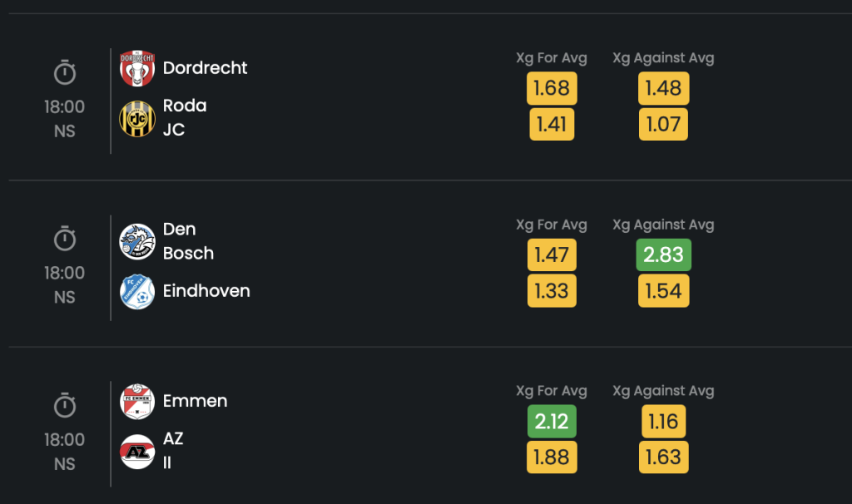
Task: Click Emmen's green 2.12 xG for badge
Action: coord(552,422)
